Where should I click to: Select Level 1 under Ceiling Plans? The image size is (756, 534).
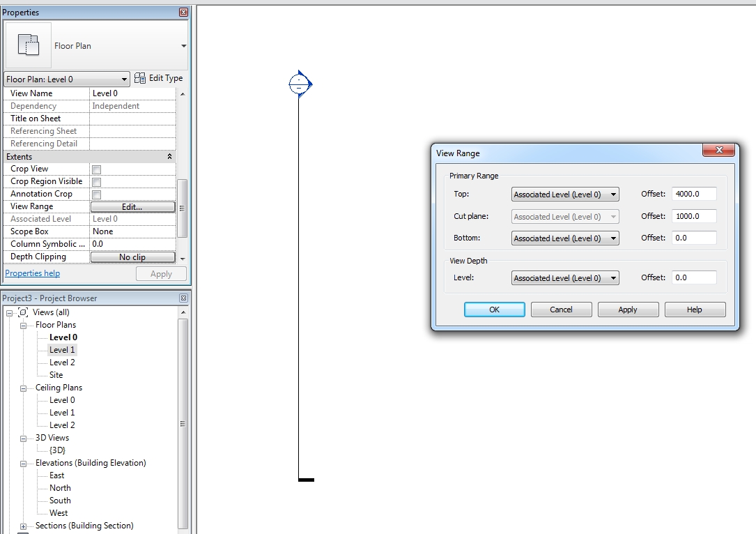click(x=62, y=413)
